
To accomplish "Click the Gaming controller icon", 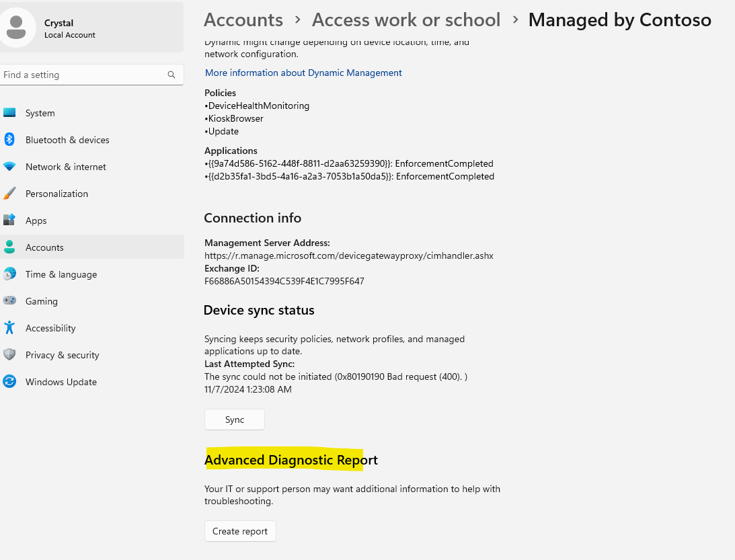I will (9, 301).
